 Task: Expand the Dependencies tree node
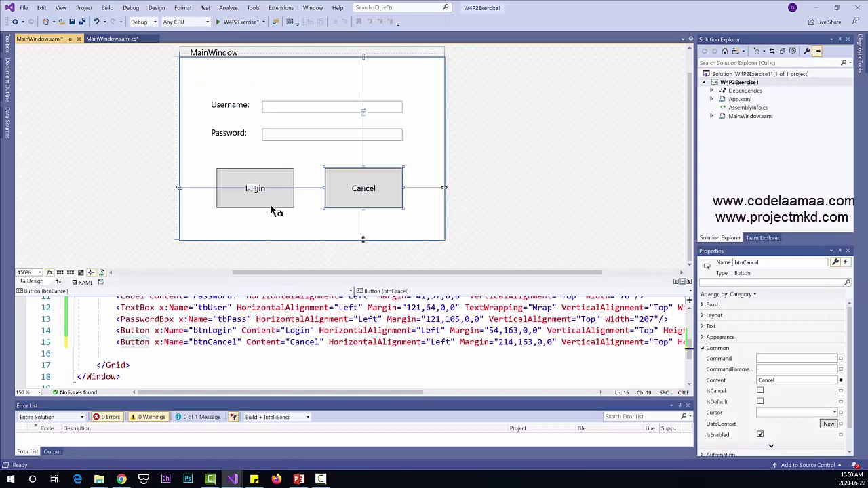coord(711,91)
